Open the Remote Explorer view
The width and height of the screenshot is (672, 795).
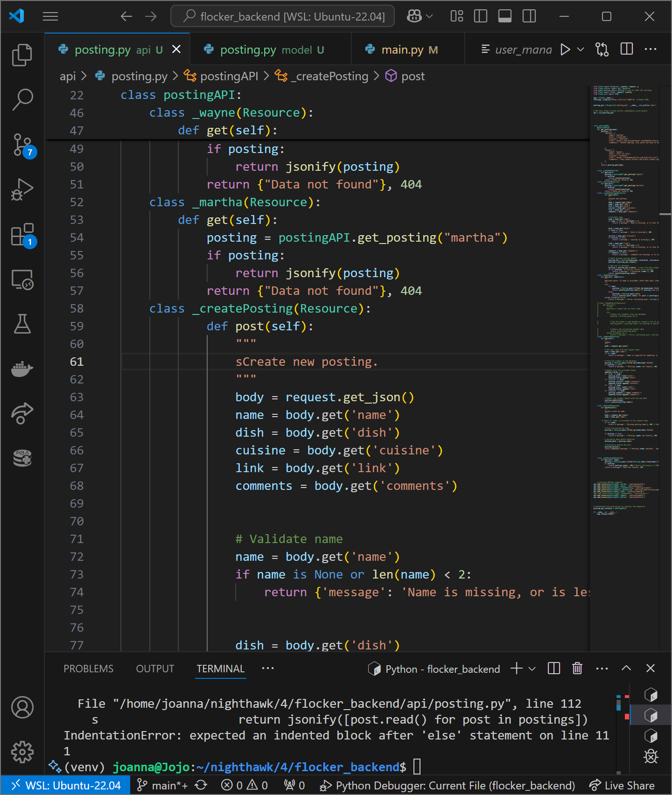22,279
